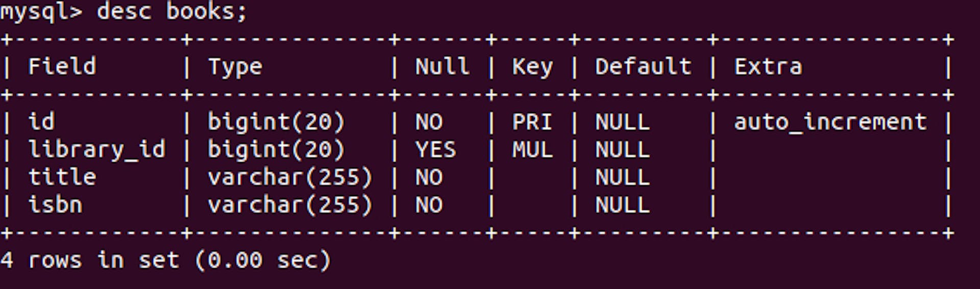Select the 'library_id' field name
This screenshot has height=289, width=980.
click(x=97, y=150)
